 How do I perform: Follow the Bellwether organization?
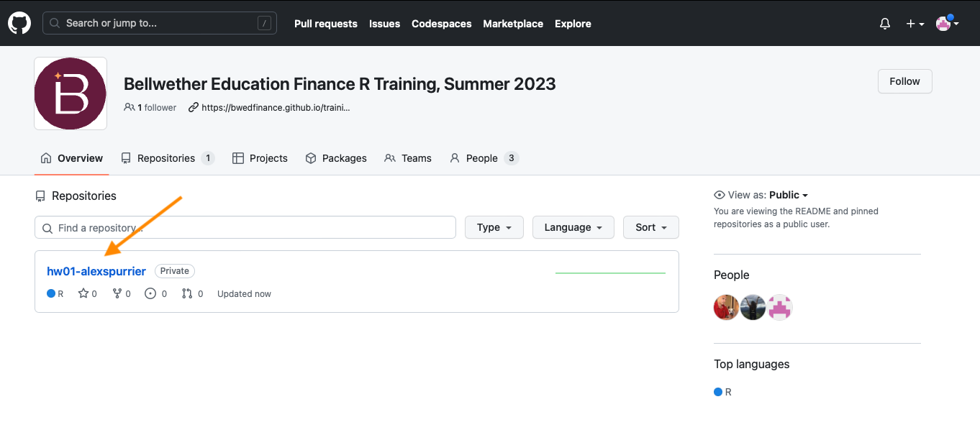(904, 81)
